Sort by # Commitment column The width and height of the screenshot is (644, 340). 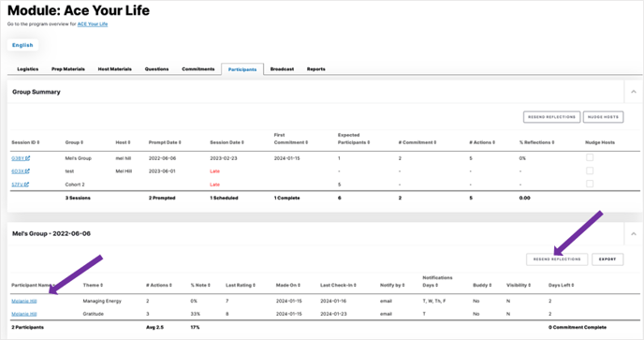point(435,142)
